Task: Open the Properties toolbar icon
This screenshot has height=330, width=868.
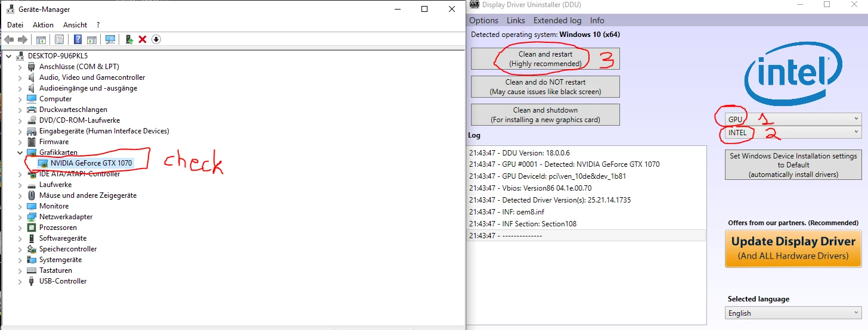Action: pos(59,39)
